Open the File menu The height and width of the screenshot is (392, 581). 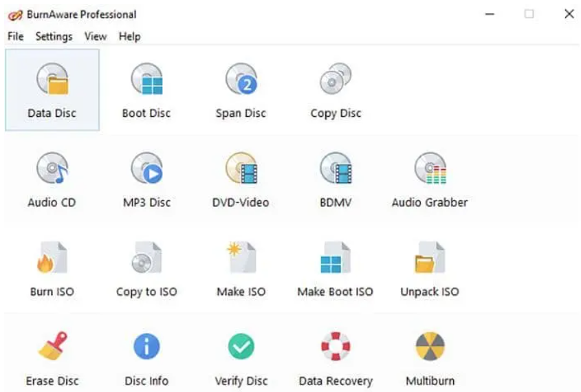[x=16, y=36]
